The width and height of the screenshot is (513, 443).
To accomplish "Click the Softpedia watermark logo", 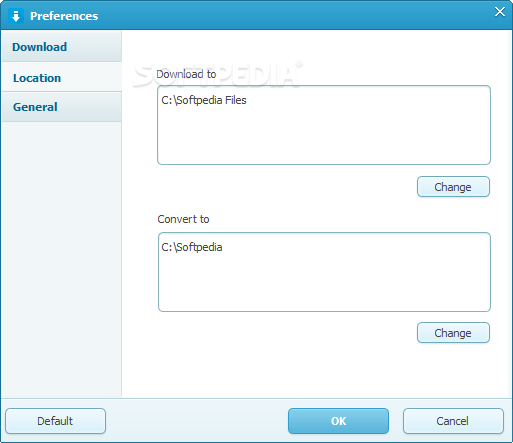I will 217,74.
